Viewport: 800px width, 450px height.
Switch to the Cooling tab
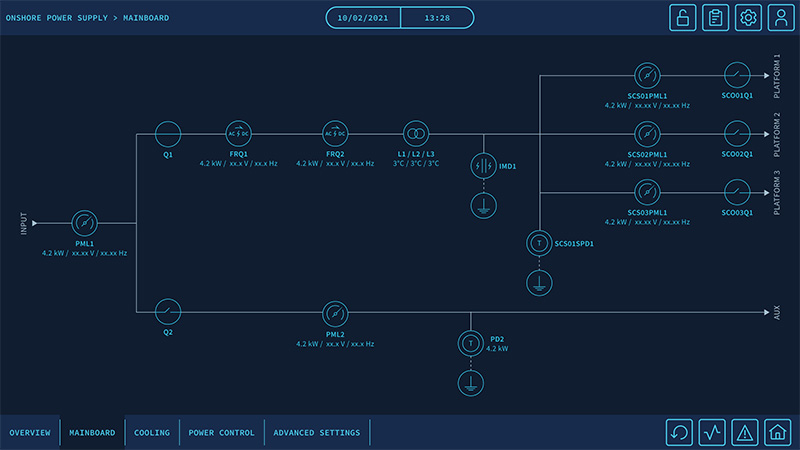152,433
